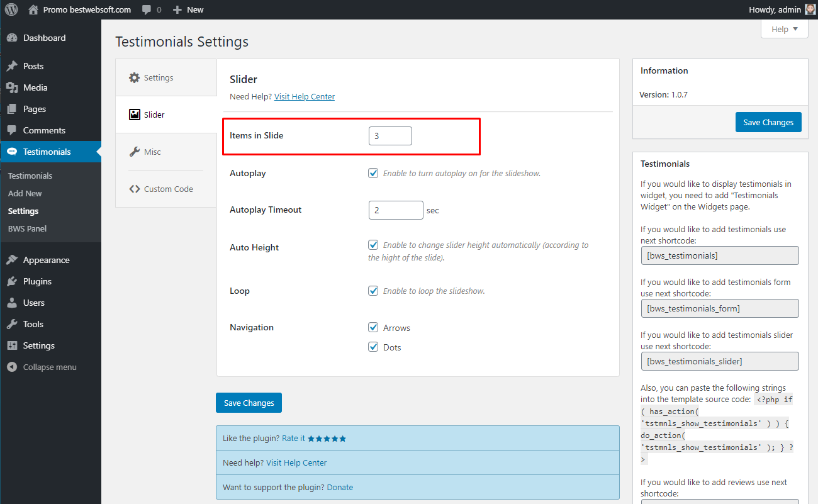This screenshot has height=504, width=818.
Task: Click the Collapse menu arrow icon
Action: 12,367
